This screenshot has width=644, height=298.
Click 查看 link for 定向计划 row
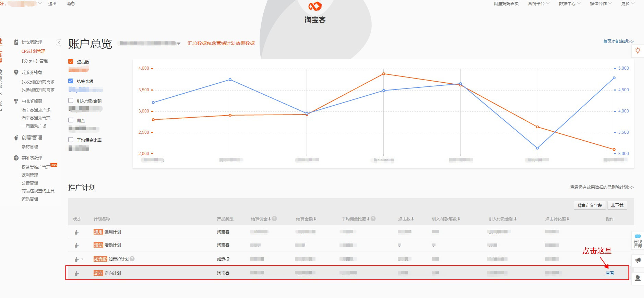610,273
